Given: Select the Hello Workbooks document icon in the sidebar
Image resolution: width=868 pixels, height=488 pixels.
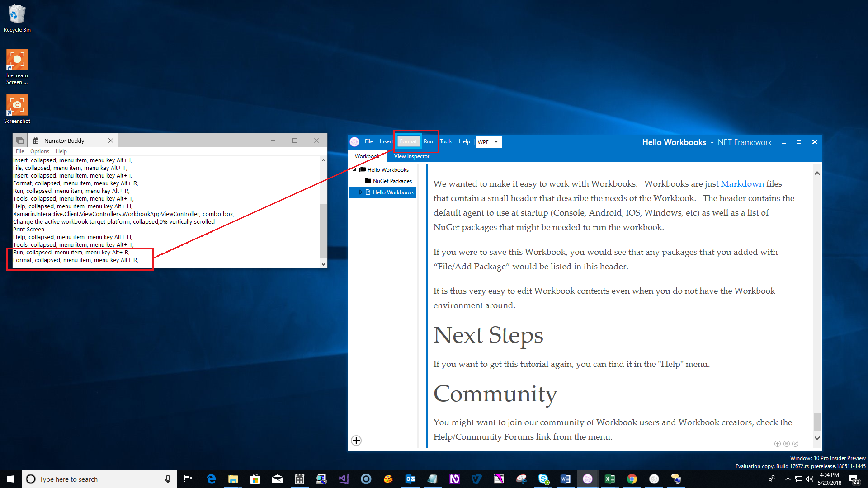Looking at the screenshot, I should click(367, 192).
